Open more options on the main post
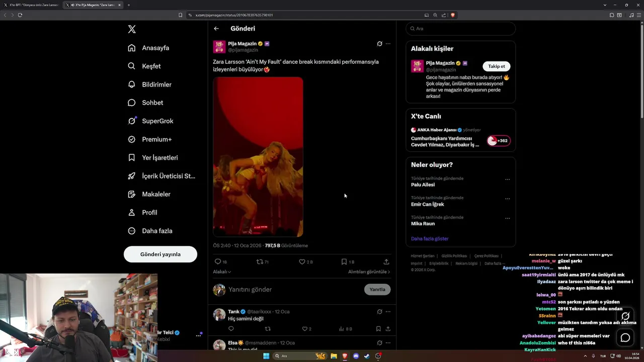Image resolution: width=644 pixels, height=362 pixels. point(388,44)
